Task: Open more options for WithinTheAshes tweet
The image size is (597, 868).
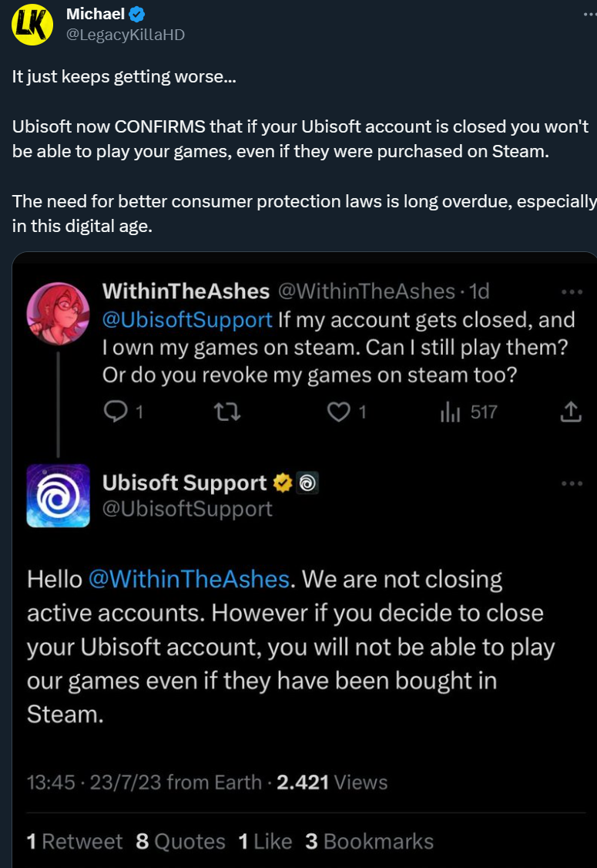Action: pos(572,292)
